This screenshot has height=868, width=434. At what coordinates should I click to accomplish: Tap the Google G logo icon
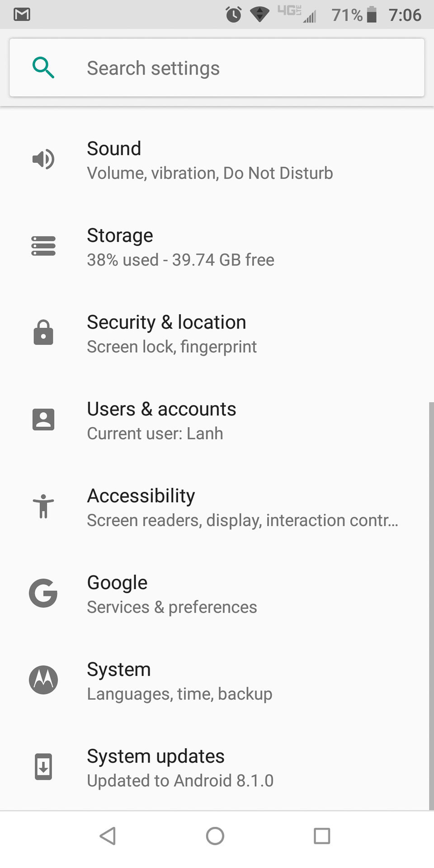pyautogui.click(x=43, y=593)
